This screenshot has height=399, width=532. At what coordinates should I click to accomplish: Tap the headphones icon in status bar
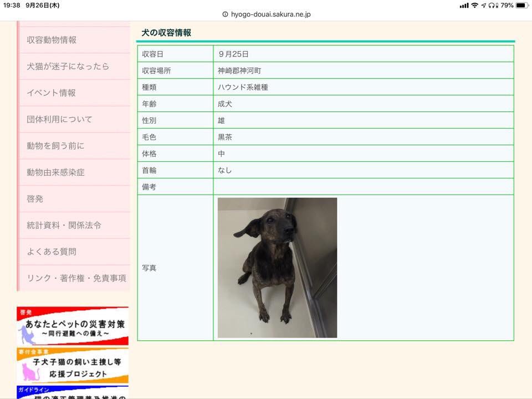492,6
